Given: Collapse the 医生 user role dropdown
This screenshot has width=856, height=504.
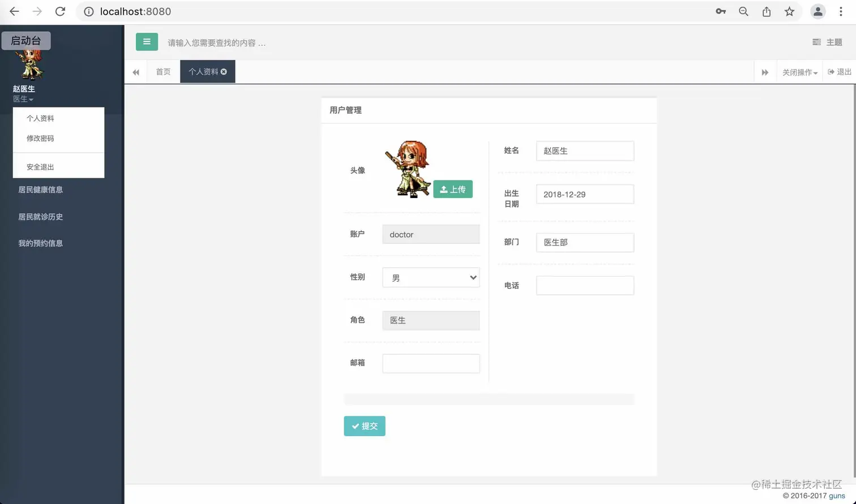Looking at the screenshot, I should click(23, 99).
